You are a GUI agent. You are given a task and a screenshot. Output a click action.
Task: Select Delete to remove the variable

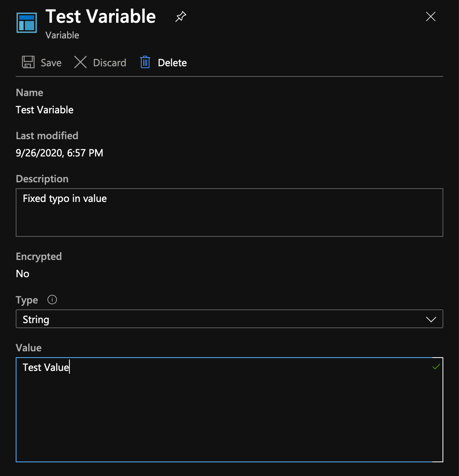pyautogui.click(x=172, y=63)
